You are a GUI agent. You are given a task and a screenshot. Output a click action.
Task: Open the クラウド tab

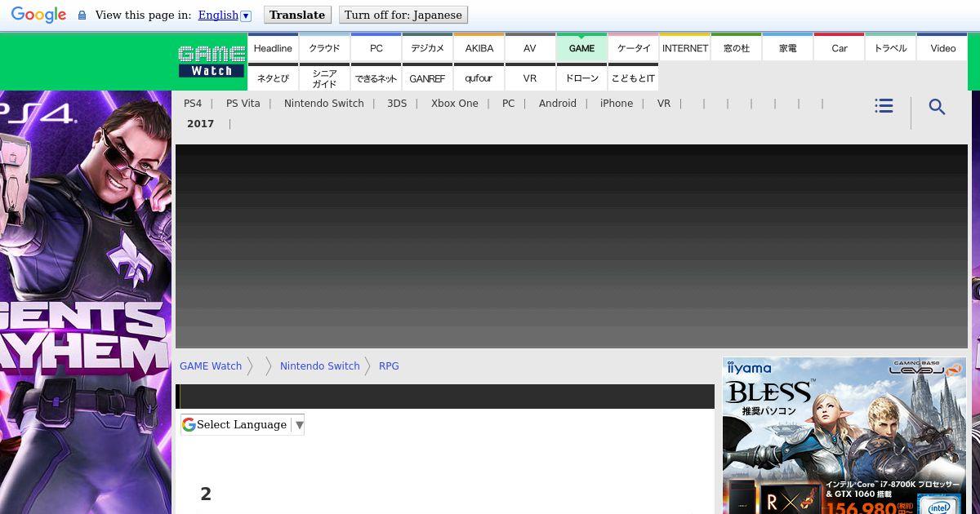tap(324, 47)
